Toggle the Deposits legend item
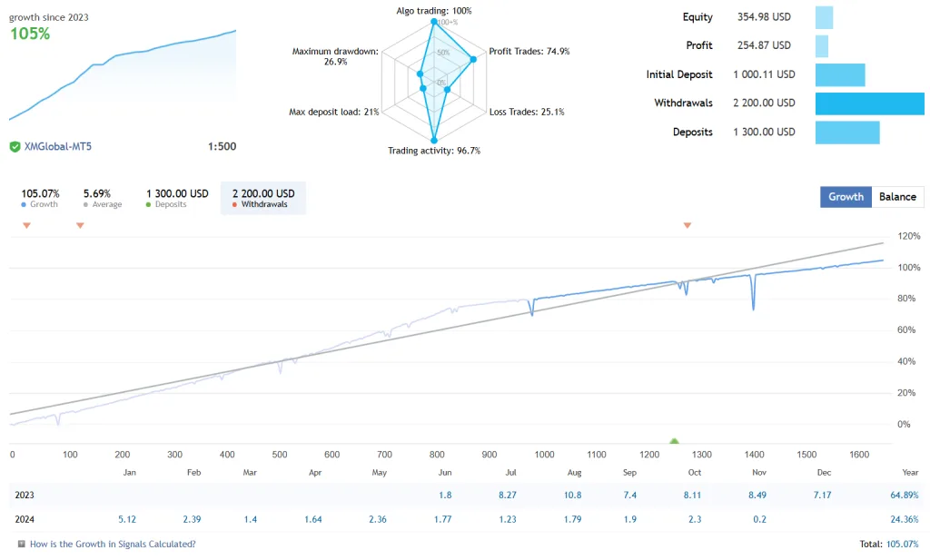The image size is (930, 560). (x=177, y=198)
